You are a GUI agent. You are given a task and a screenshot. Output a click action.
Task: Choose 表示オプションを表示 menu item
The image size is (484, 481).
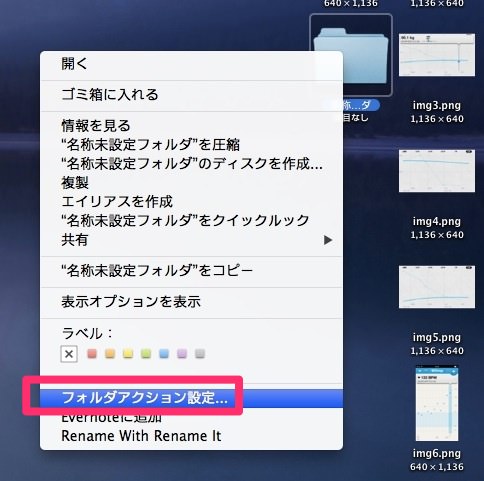coord(191,302)
